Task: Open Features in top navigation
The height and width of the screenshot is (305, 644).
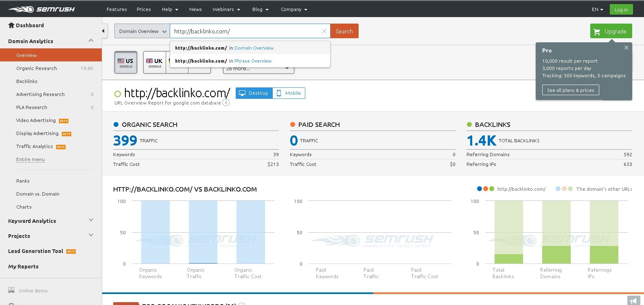Action: pos(116,9)
